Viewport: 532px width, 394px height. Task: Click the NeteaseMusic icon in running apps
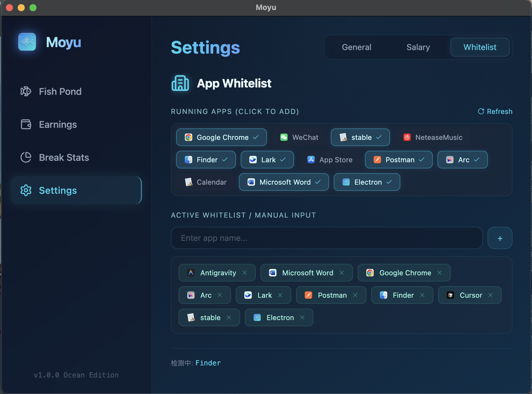[x=407, y=137]
